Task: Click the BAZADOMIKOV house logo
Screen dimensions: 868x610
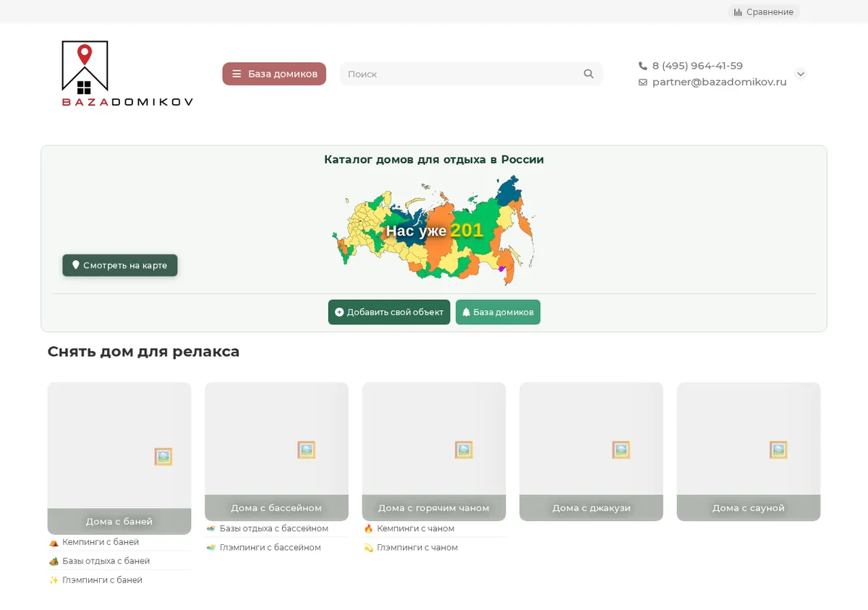Action: point(127,74)
